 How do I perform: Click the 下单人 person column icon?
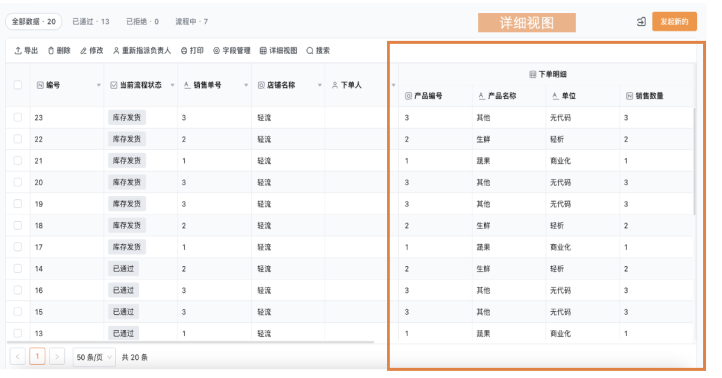pyautogui.click(x=335, y=85)
